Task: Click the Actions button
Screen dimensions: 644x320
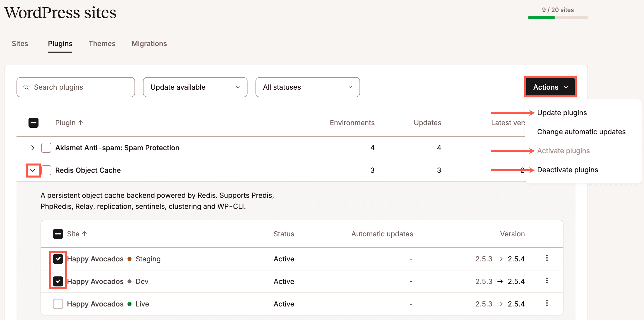Action: (550, 87)
